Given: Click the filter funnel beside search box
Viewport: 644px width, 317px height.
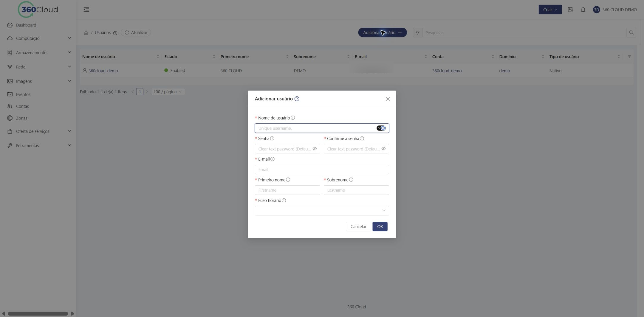Looking at the screenshot, I should 417,32.
